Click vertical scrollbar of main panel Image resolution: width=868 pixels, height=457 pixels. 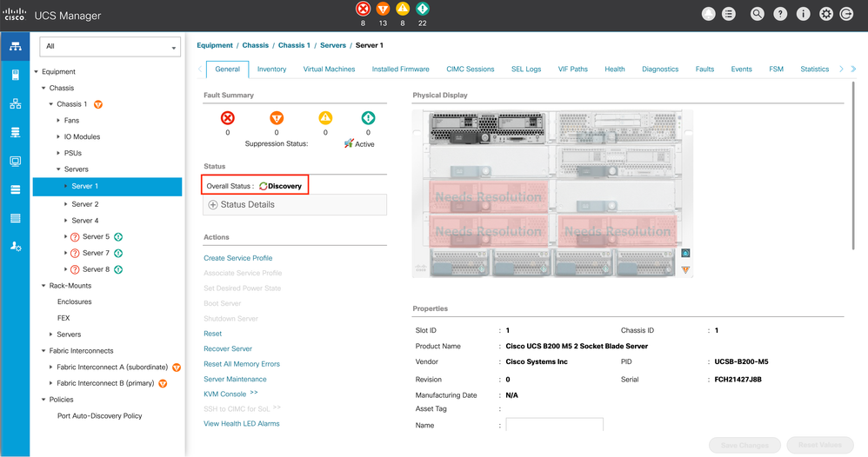pos(853,165)
